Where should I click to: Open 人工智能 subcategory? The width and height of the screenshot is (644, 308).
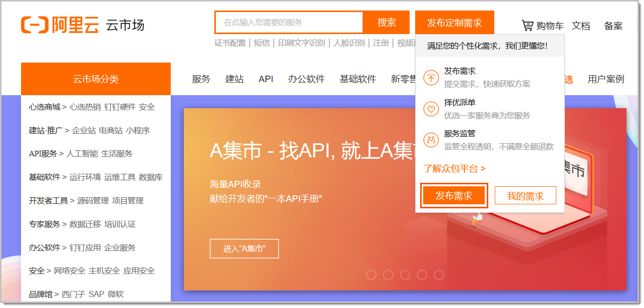(x=82, y=154)
